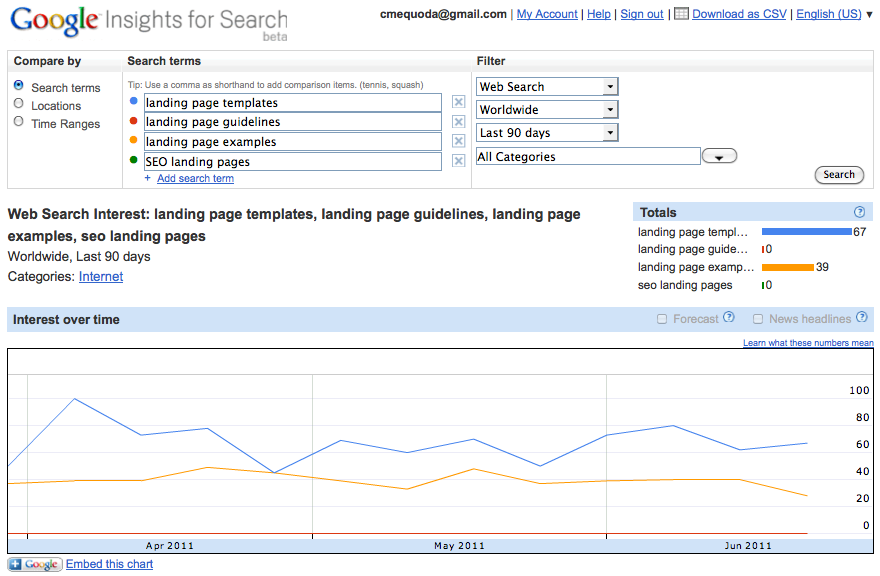Open the language dropdown arrow next to English (US)
This screenshot has height=576, width=880.
(x=869, y=15)
